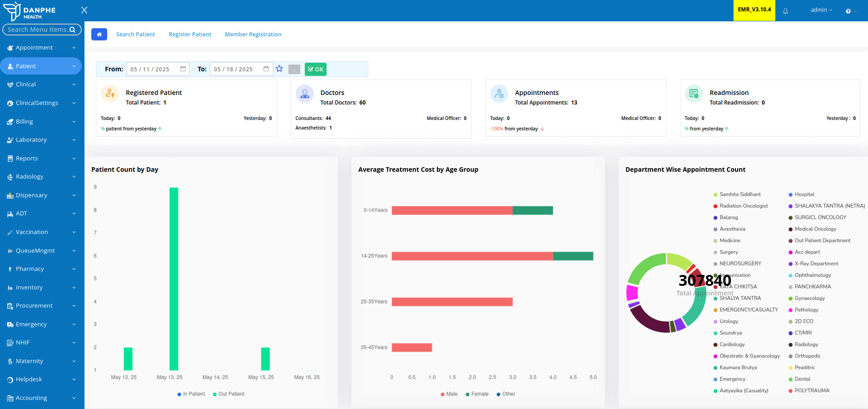Click the EMR_V3.10.4 version badge
Image resolution: width=868 pixels, height=409 pixels.
tap(754, 10)
